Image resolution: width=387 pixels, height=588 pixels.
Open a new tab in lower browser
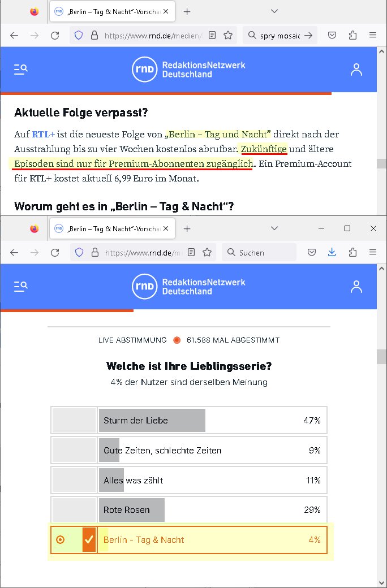tap(187, 229)
